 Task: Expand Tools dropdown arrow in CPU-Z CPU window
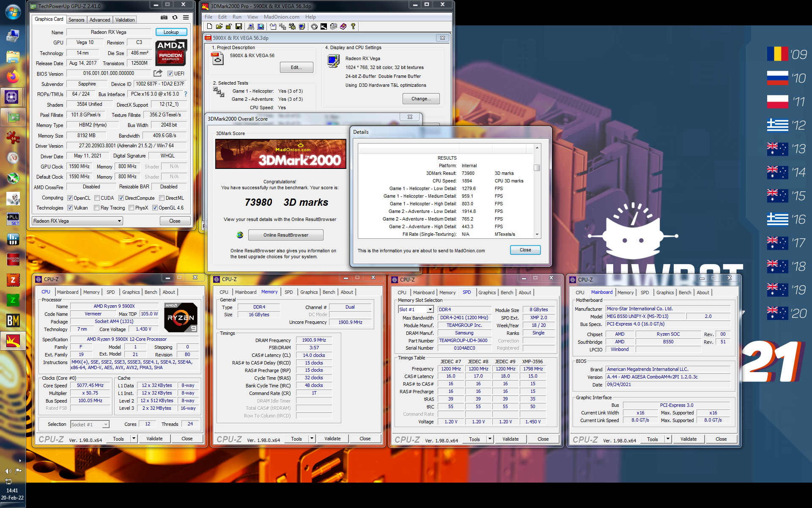pyautogui.click(x=134, y=439)
